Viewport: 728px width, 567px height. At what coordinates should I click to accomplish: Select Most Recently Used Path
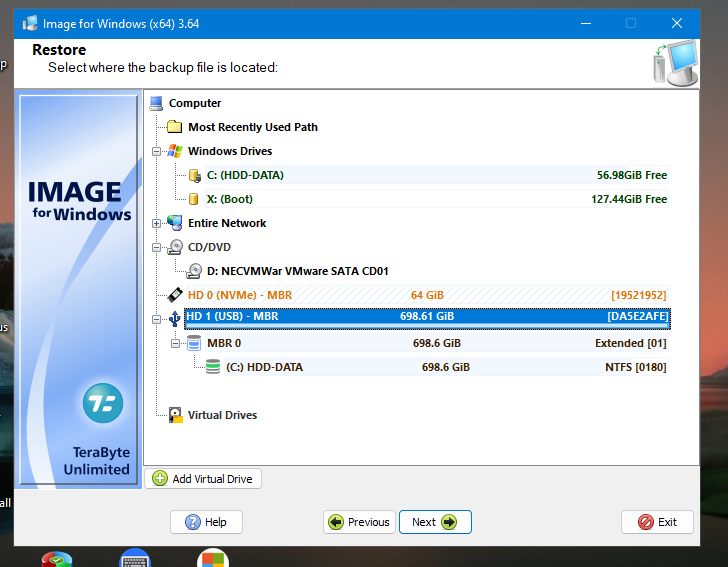click(253, 127)
